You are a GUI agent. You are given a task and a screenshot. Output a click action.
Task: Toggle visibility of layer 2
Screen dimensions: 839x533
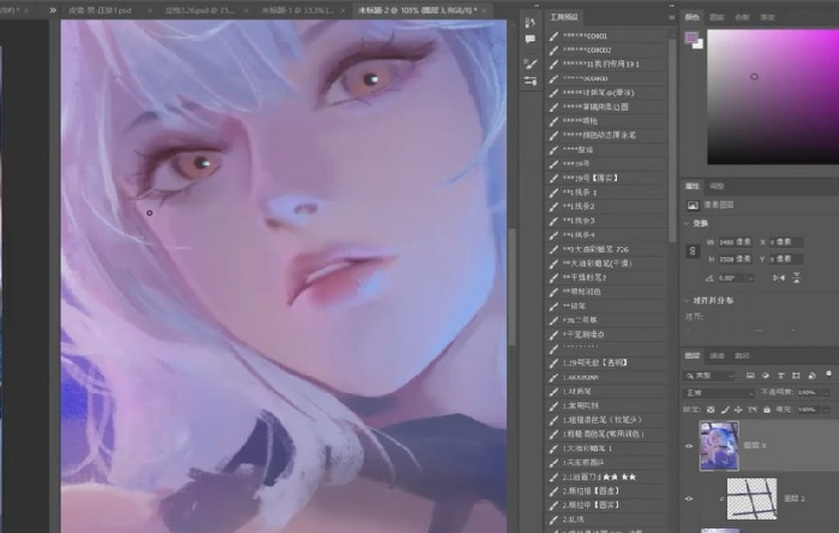click(x=688, y=497)
